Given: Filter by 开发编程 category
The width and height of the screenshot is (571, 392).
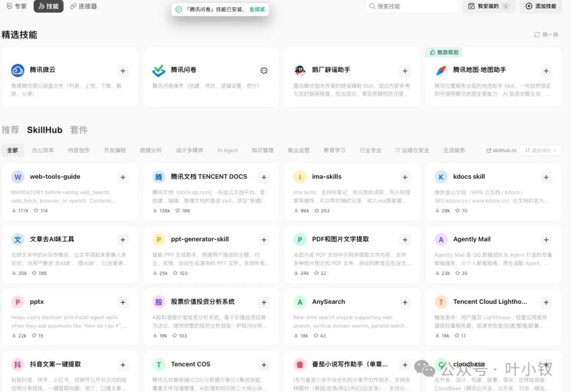Looking at the screenshot, I should (115, 151).
